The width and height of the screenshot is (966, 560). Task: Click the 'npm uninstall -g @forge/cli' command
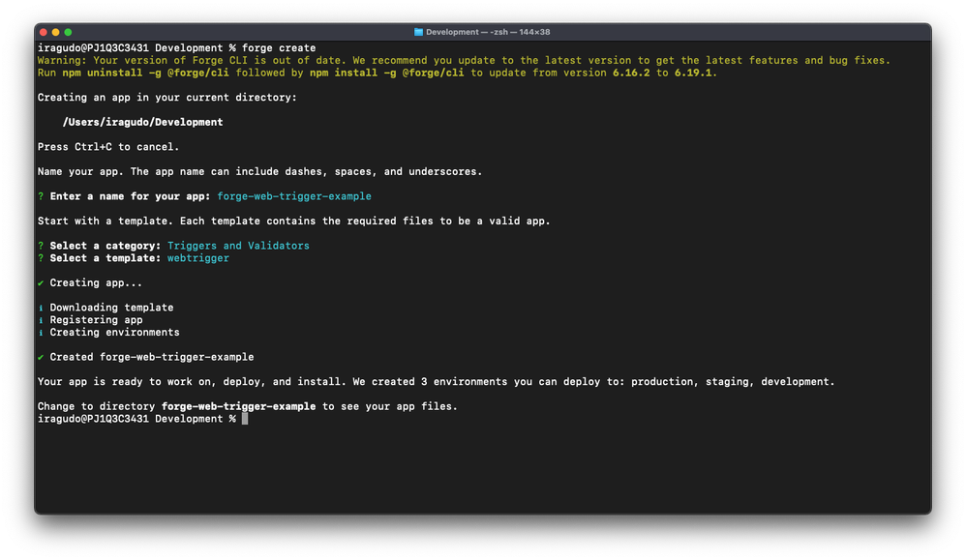[x=145, y=73]
